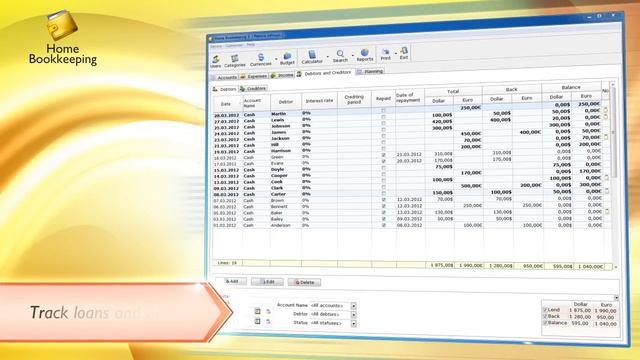Viewport: 640px width, 360px height.
Task: Open dropdown arrow next to Calculator
Action: (327, 57)
